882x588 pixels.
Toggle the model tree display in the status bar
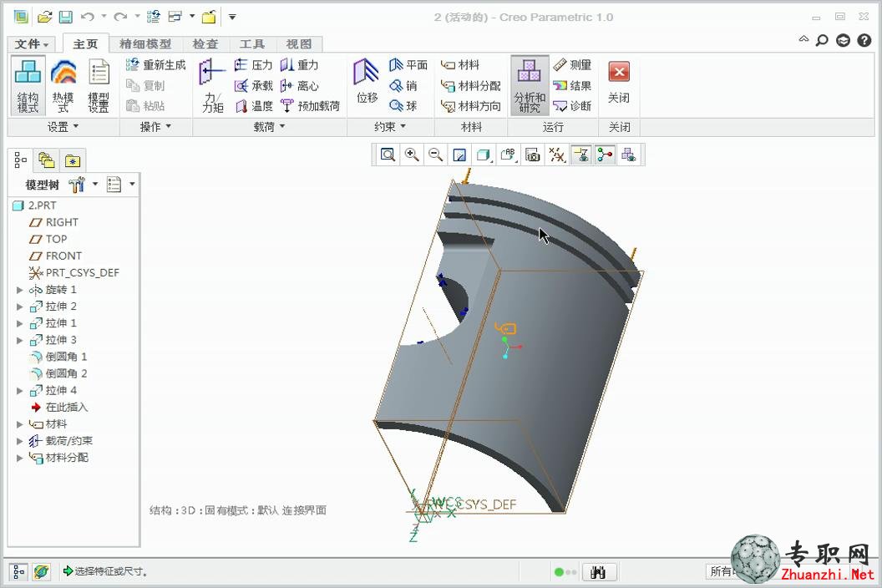click(x=18, y=572)
